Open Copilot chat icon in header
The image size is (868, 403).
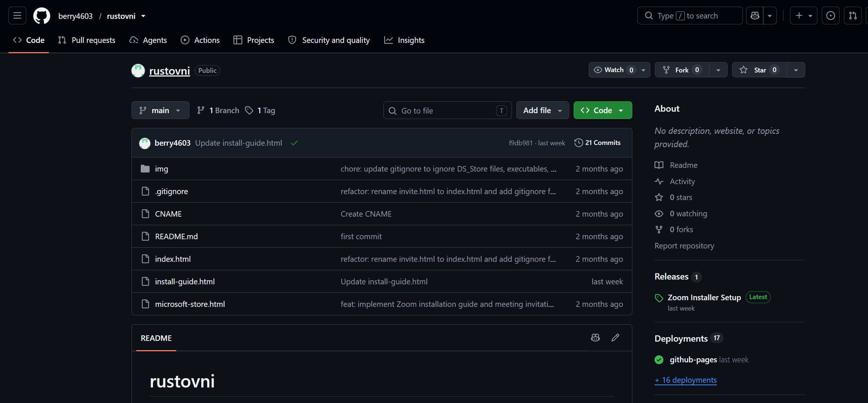coord(755,16)
